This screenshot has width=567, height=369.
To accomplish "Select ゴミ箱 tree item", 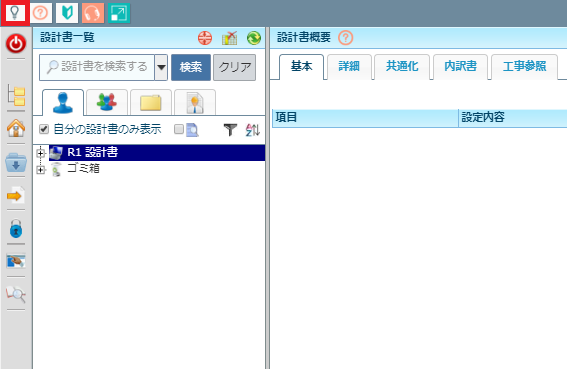I will click(x=84, y=169).
